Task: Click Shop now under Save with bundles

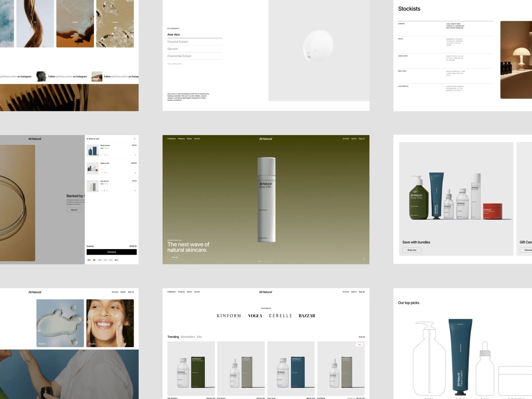Action: pos(412,250)
